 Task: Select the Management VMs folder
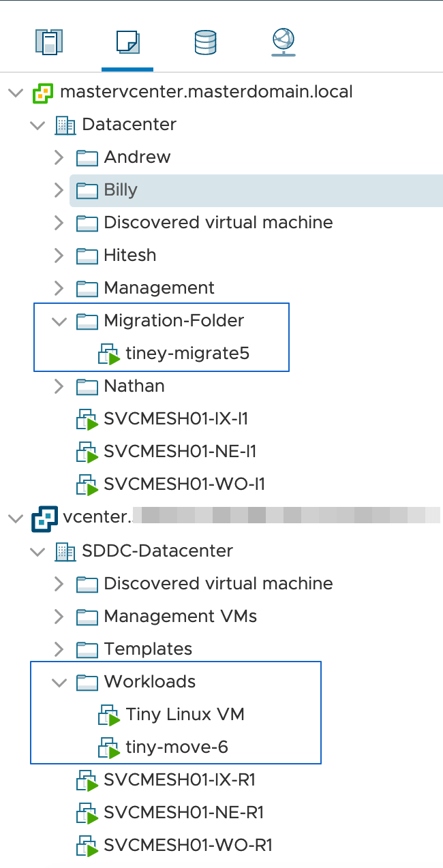pyautogui.click(x=180, y=617)
